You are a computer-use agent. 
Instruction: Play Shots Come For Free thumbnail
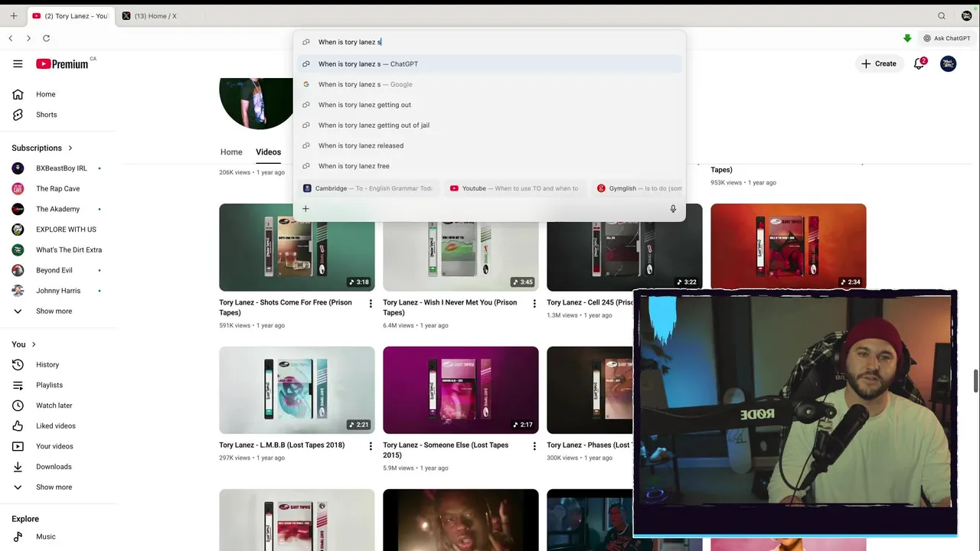tap(297, 247)
